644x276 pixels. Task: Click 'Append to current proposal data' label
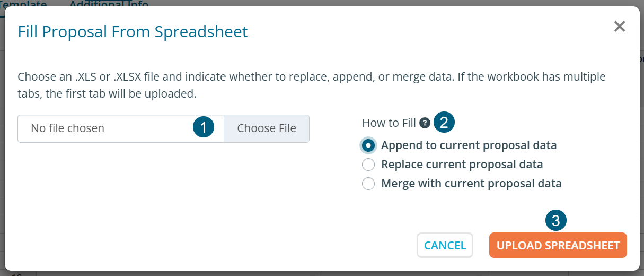[x=469, y=145]
